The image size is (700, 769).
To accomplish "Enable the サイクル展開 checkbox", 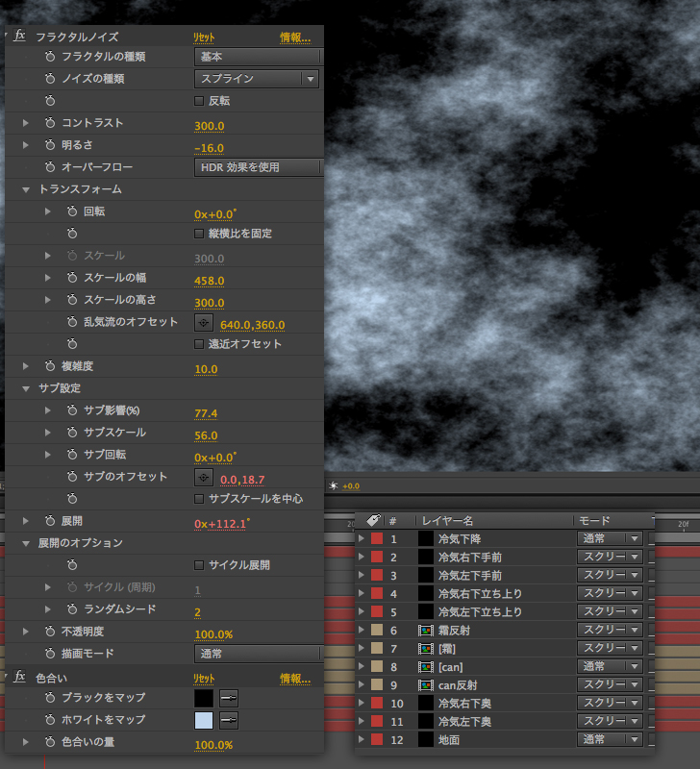I will (x=199, y=565).
